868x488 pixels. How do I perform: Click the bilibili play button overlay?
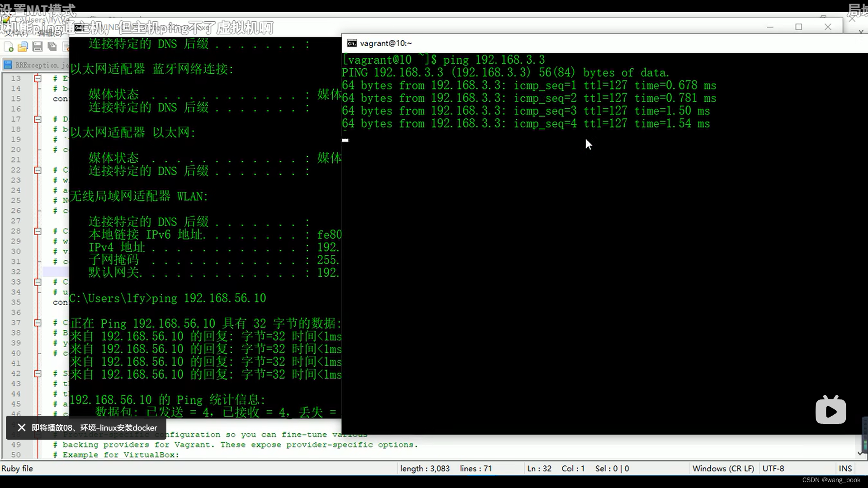pos(830,410)
